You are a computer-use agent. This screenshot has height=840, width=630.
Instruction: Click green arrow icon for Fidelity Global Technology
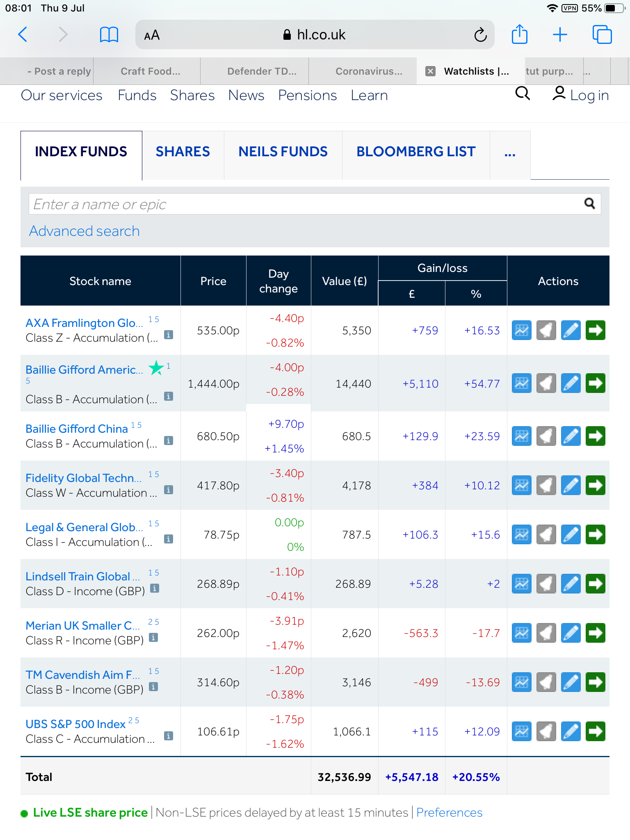(x=595, y=486)
